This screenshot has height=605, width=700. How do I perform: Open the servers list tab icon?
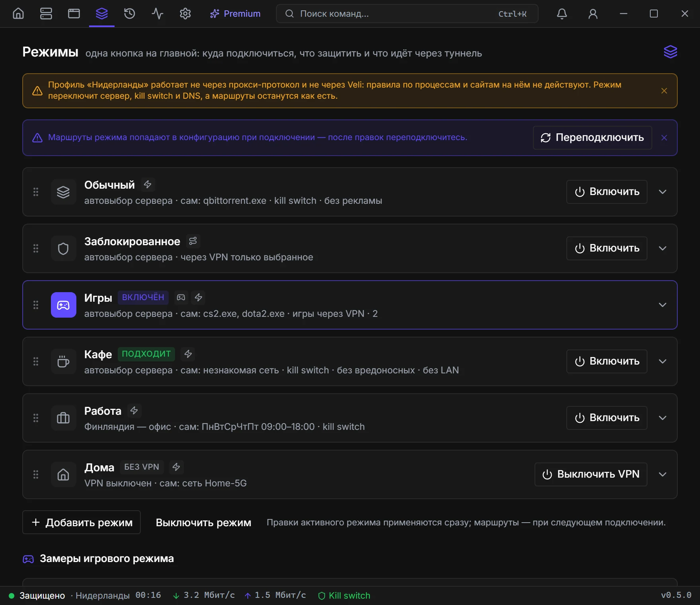[46, 14]
